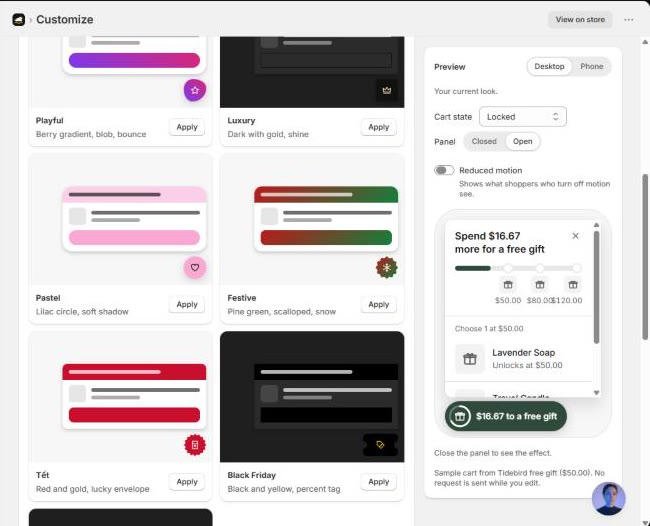
Task: Click the crown badge on Luxury preview
Action: tap(387, 90)
